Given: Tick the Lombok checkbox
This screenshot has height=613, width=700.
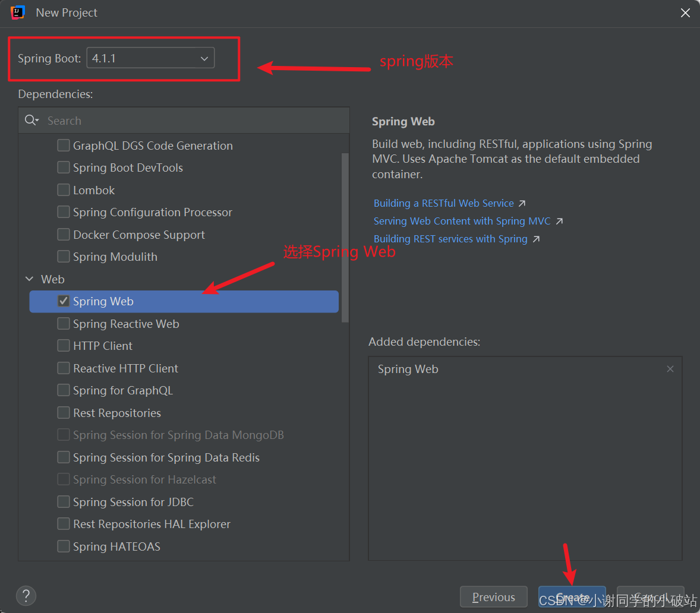Looking at the screenshot, I should [64, 190].
